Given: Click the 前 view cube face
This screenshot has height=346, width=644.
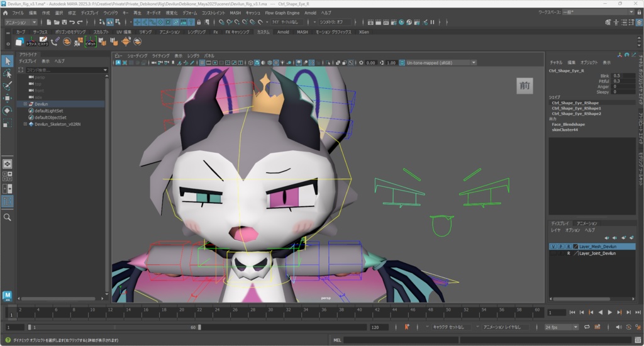Looking at the screenshot, I should [x=525, y=86].
